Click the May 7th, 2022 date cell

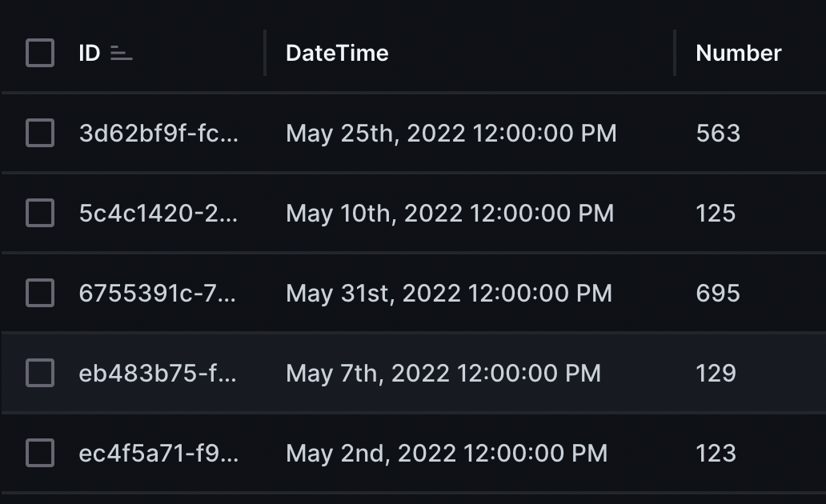tap(444, 373)
